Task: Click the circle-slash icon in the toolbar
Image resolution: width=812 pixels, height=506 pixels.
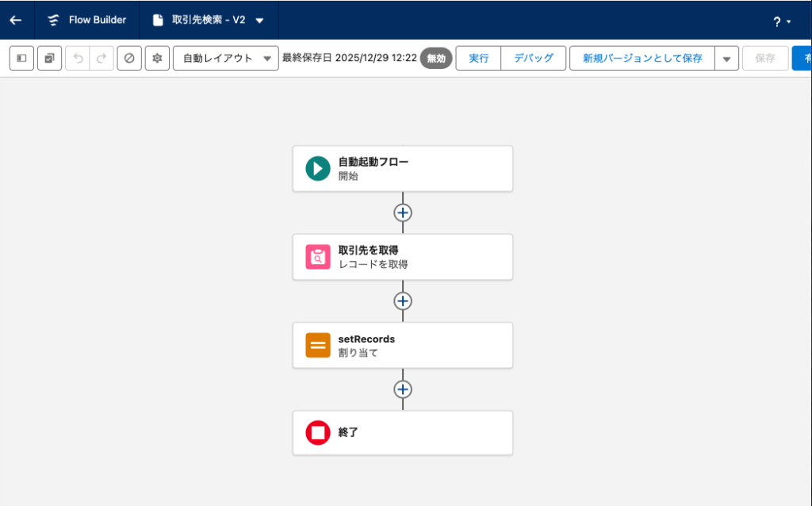Action: click(x=129, y=59)
